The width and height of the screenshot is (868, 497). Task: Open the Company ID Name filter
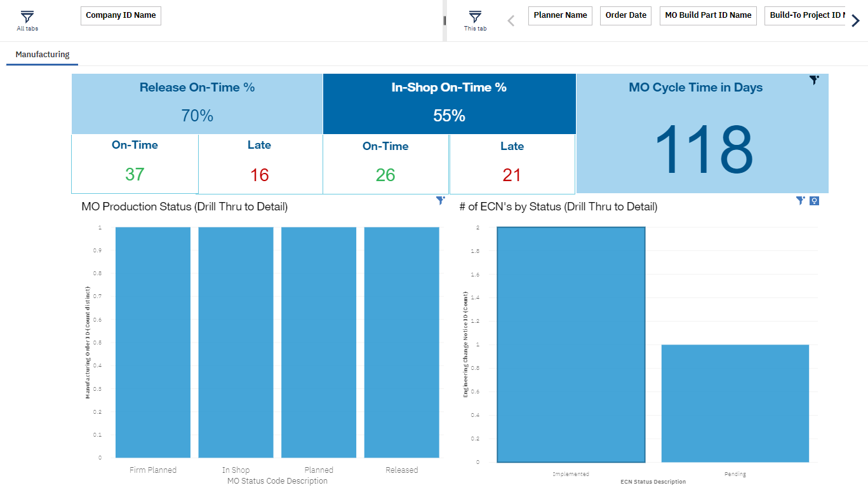pos(121,16)
